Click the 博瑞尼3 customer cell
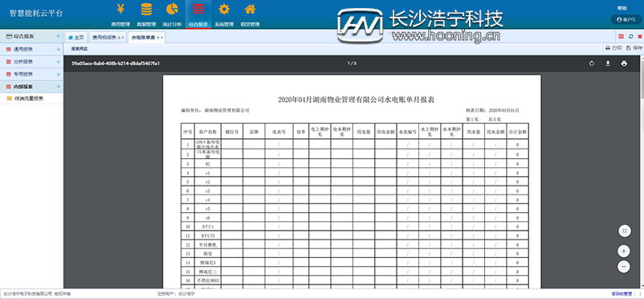 207,262
